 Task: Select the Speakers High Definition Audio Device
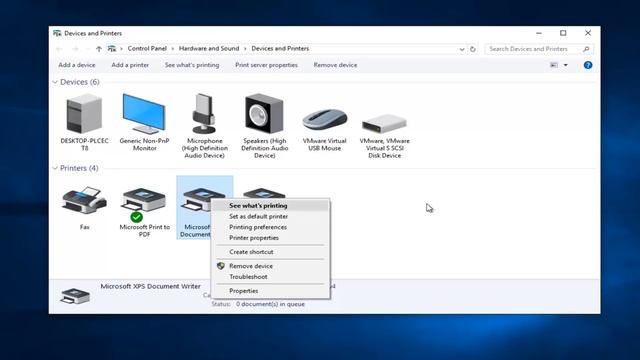264,113
